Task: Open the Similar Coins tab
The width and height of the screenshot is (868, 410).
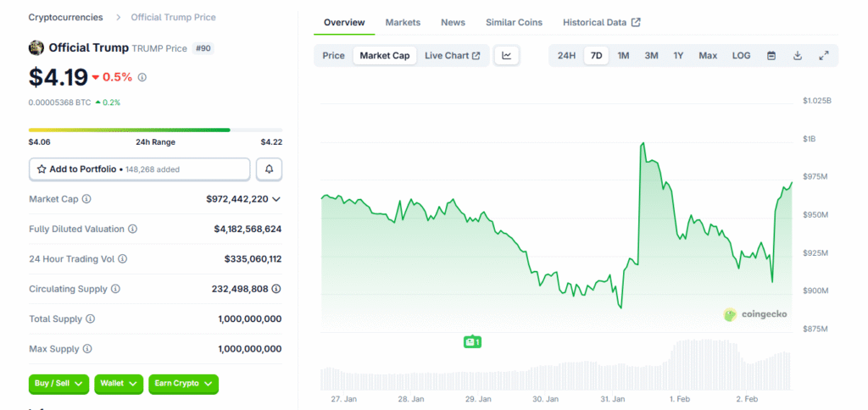Action: [x=514, y=22]
